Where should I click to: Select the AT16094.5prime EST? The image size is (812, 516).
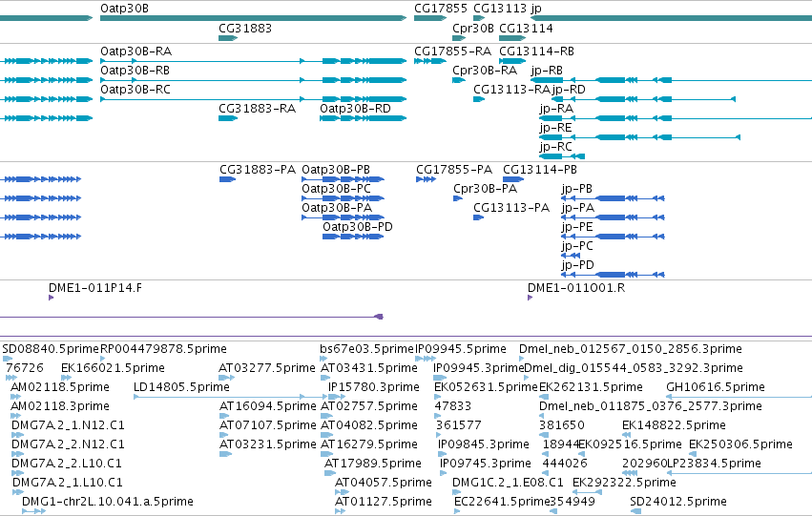coord(224,416)
